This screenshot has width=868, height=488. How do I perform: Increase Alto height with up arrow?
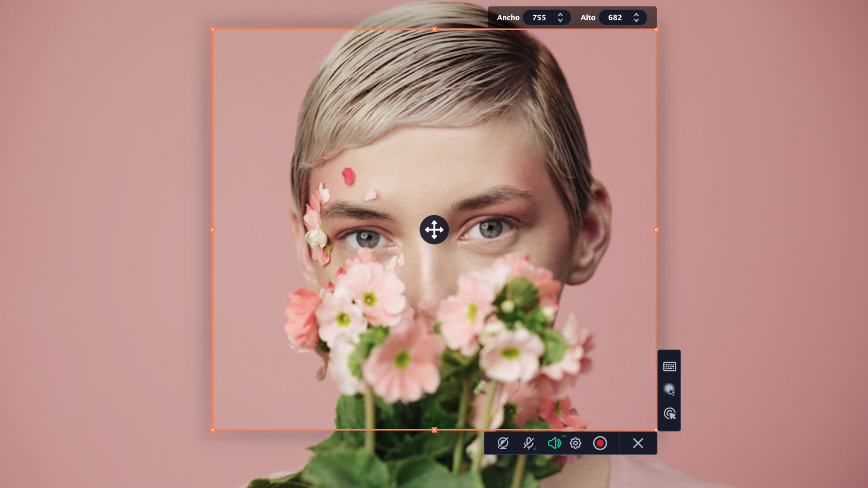(x=636, y=14)
